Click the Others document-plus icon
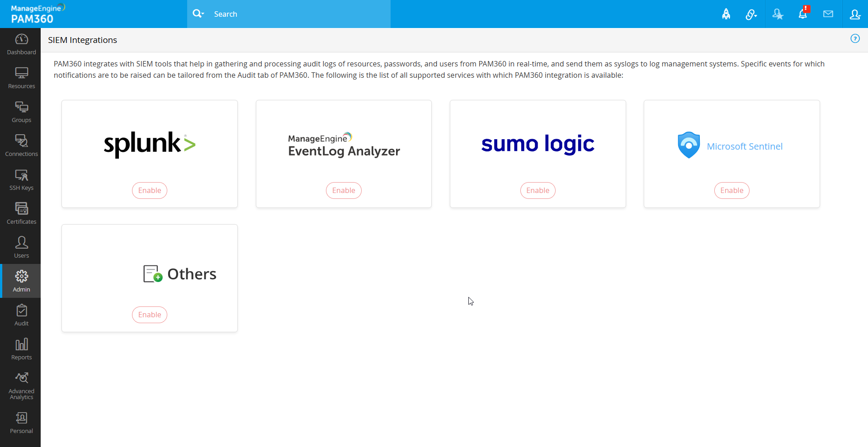 pos(153,273)
